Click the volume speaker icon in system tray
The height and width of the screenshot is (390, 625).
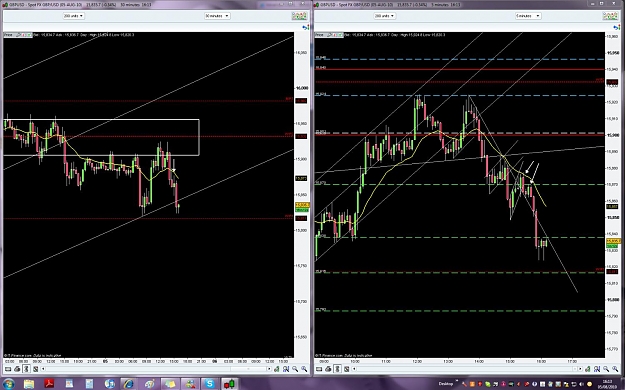coord(582,384)
